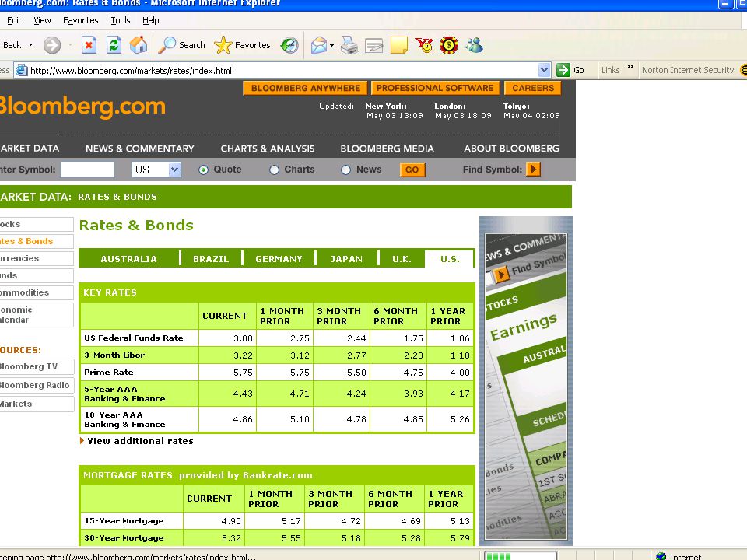Open CHARTS & ANALYSIS navigation item
The width and height of the screenshot is (747, 560).
point(268,149)
